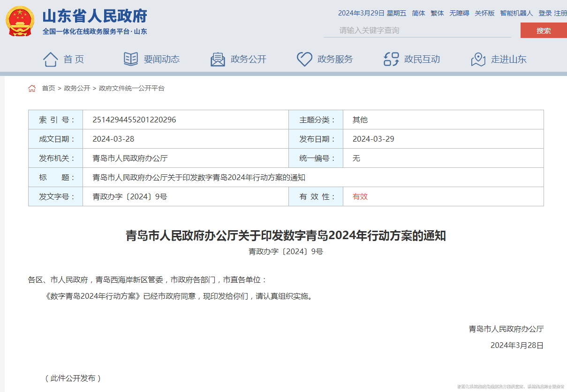Switch to 简体 simplified Chinese version
Viewport: 567px width, 392px height.
click(419, 13)
